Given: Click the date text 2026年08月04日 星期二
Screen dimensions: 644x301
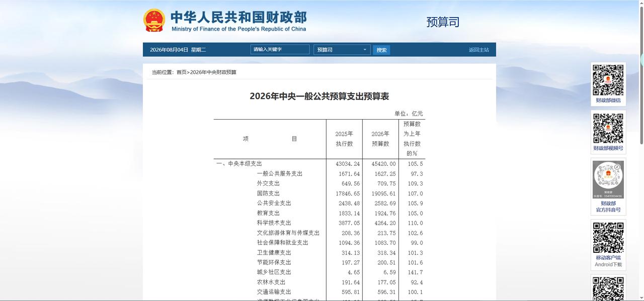Looking at the screenshot, I should [x=178, y=50].
